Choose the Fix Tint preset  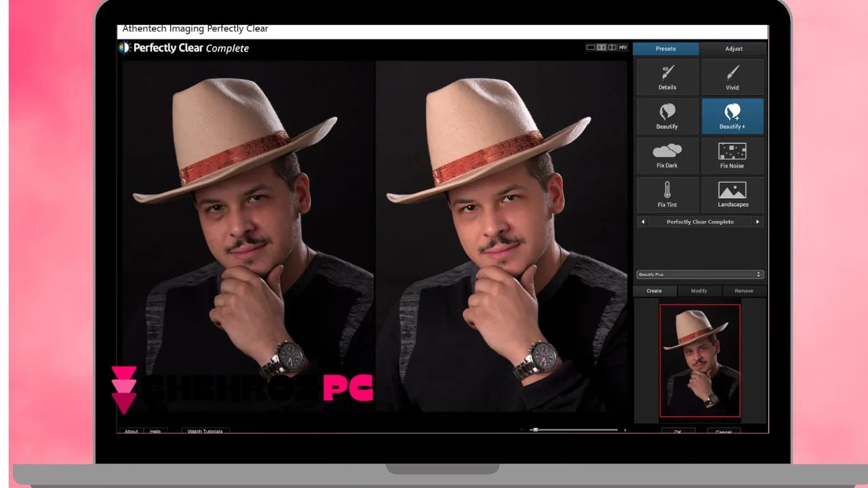(667, 195)
